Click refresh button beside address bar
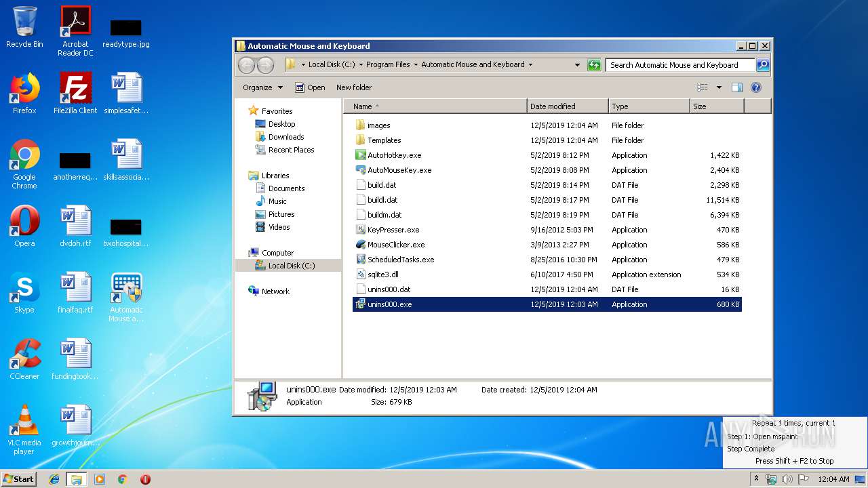The height and width of the screenshot is (488, 868). pos(594,65)
